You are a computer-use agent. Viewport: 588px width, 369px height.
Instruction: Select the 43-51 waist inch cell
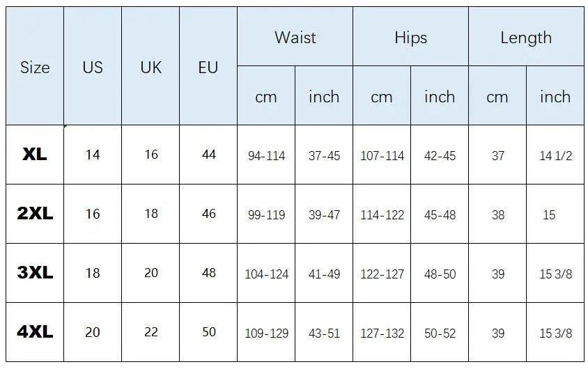[324, 332]
